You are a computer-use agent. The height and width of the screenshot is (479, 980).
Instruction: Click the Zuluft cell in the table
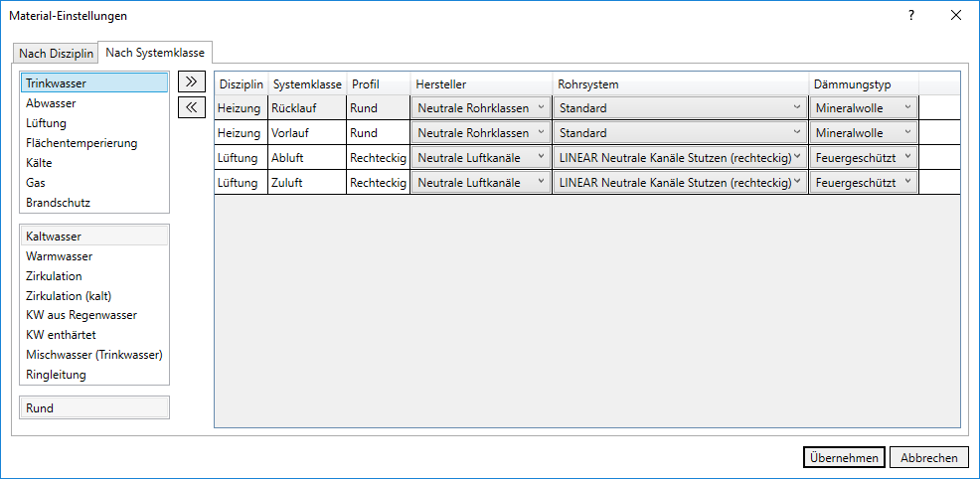pyautogui.click(x=307, y=183)
